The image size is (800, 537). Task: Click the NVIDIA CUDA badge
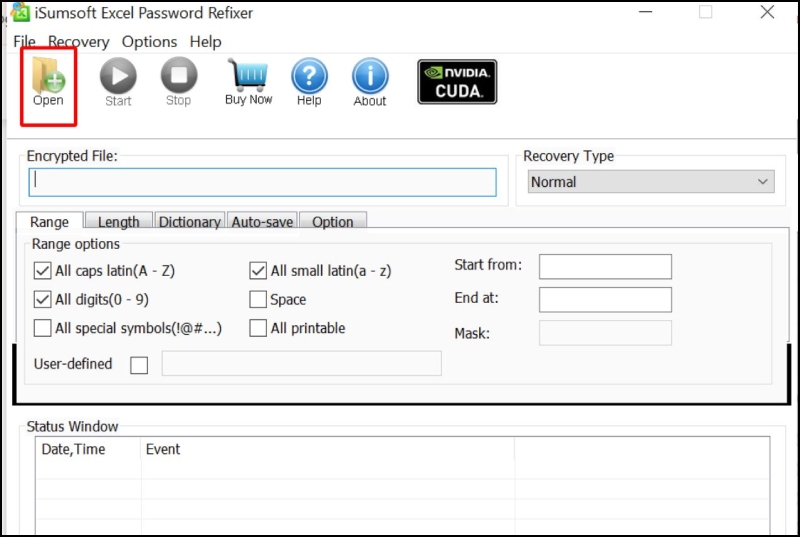pyautogui.click(x=457, y=82)
